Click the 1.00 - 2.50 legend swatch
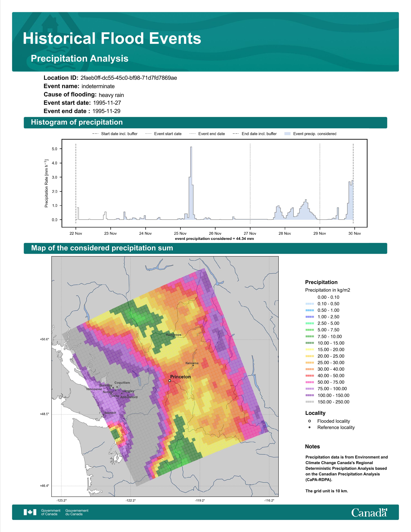411x532 pixels. pos(309,317)
